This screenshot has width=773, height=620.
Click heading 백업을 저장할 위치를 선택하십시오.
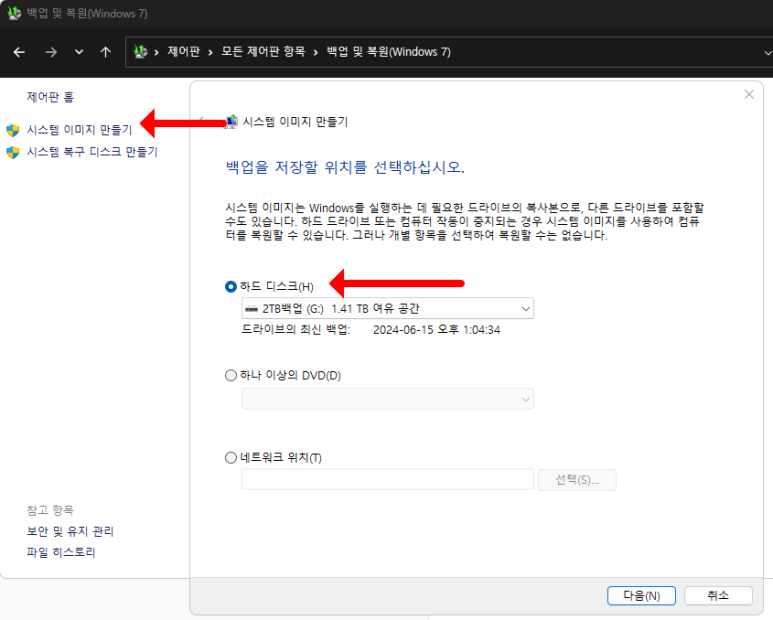(x=345, y=168)
